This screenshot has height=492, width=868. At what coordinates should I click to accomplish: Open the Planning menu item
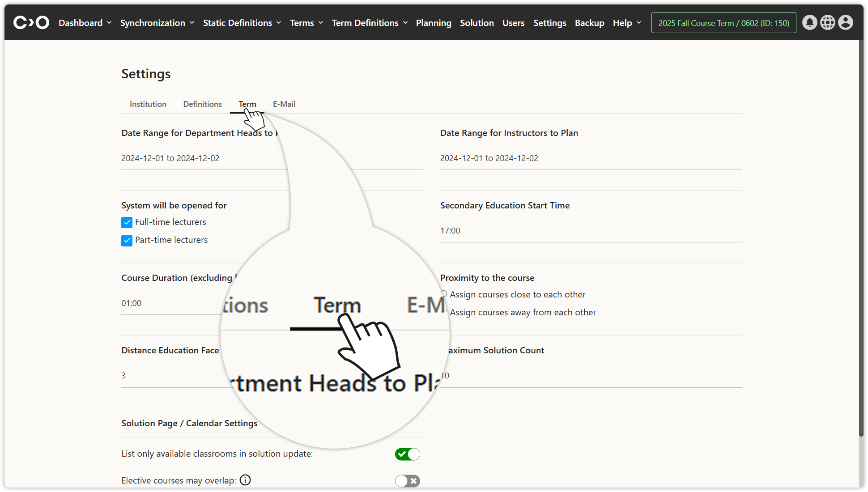(x=433, y=23)
